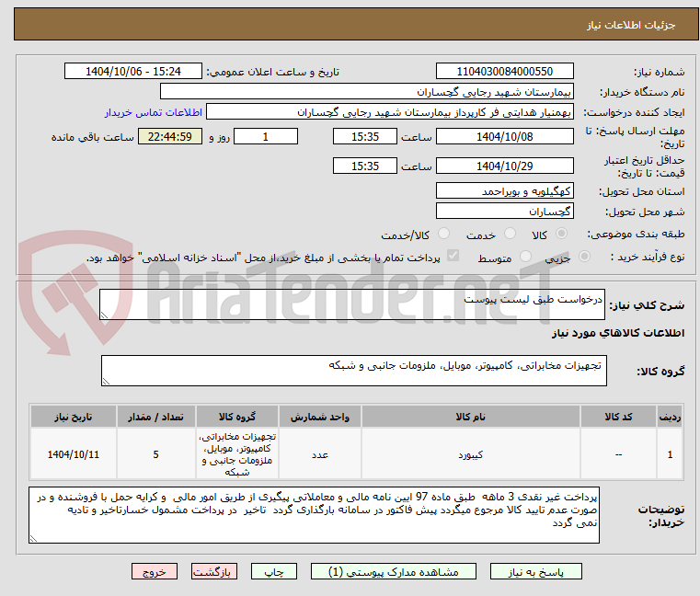Click the گروه کالا table column header

click(237, 417)
